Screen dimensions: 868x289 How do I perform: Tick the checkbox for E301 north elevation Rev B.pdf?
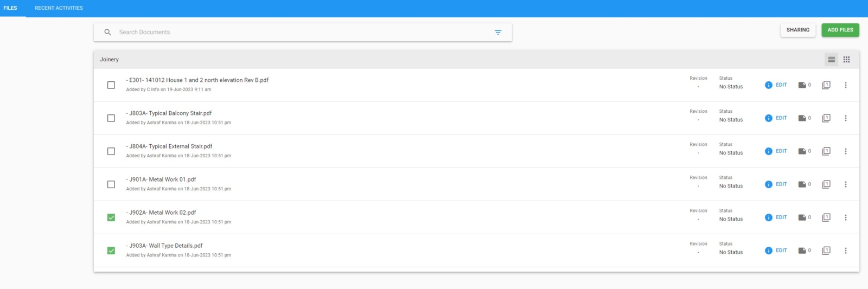tap(111, 85)
